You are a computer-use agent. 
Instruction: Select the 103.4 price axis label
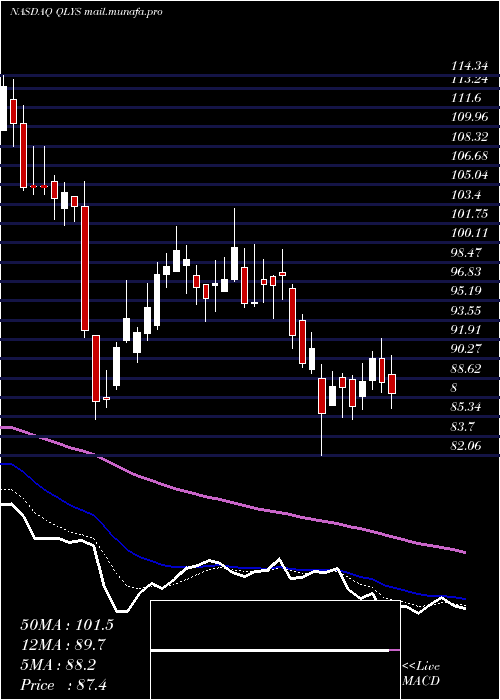(x=466, y=195)
